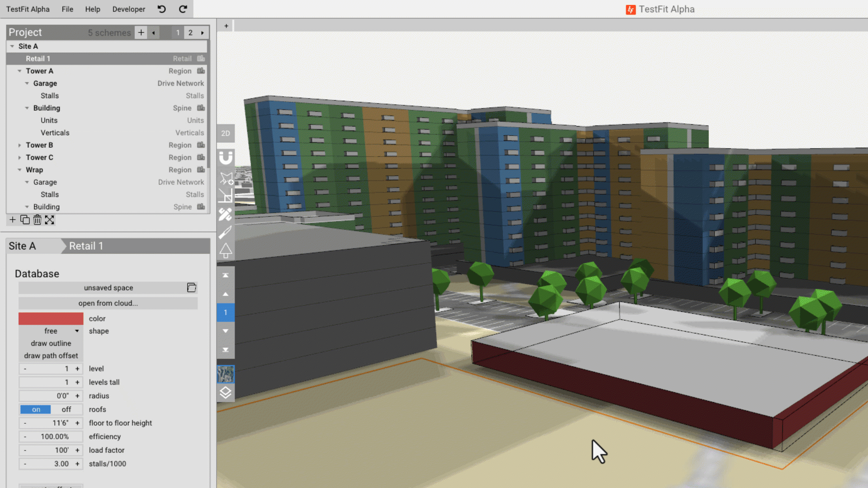Open the shape dropdown set to free
Screen dimensions: 868x488
coord(51,331)
